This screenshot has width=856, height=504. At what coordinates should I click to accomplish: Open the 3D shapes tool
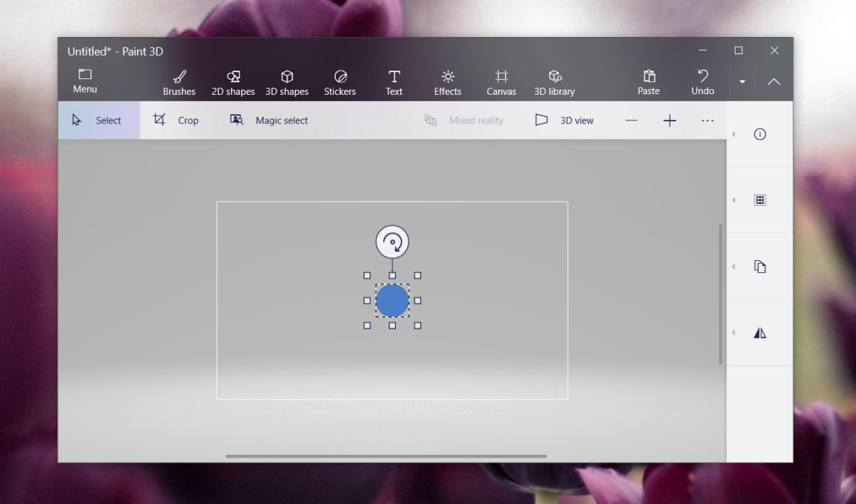287,81
